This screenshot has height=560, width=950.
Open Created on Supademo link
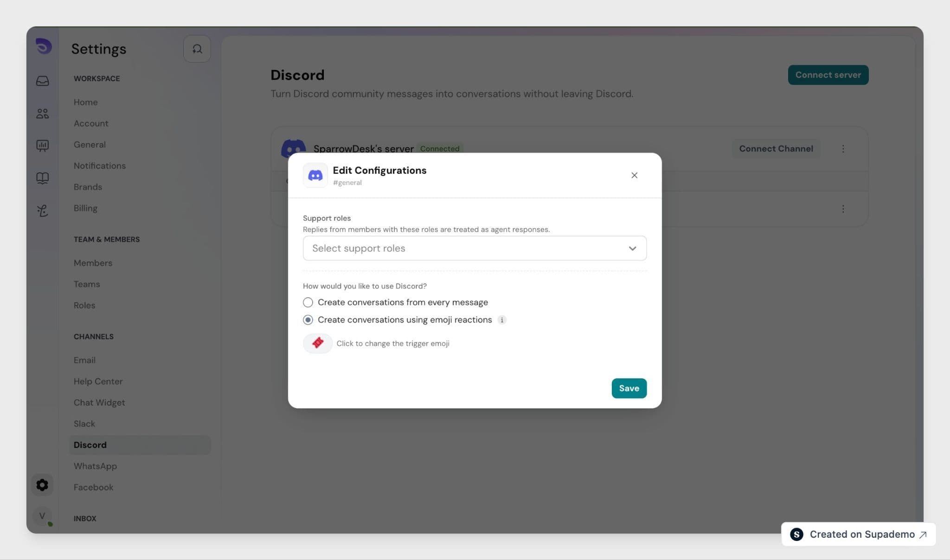(x=859, y=534)
